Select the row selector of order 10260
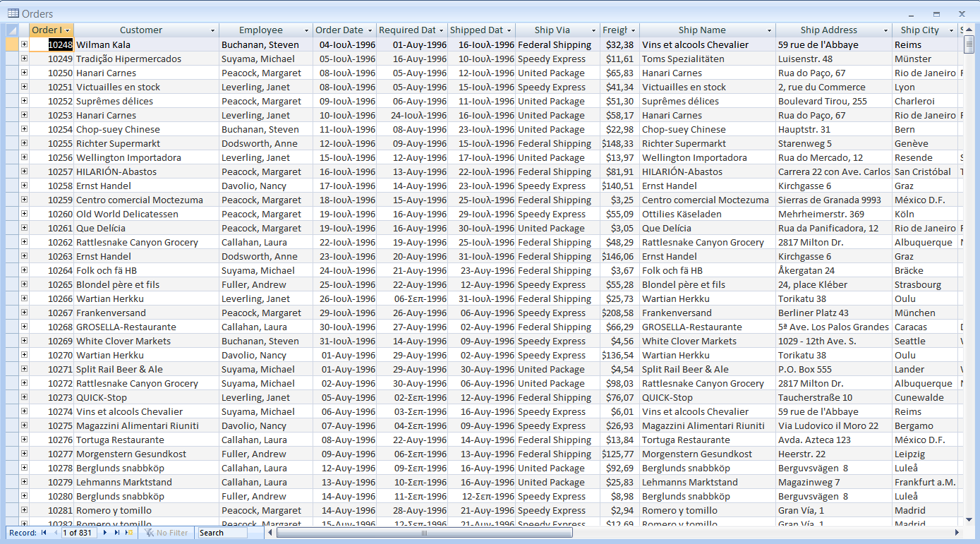This screenshot has height=544, width=980. click(12, 214)
